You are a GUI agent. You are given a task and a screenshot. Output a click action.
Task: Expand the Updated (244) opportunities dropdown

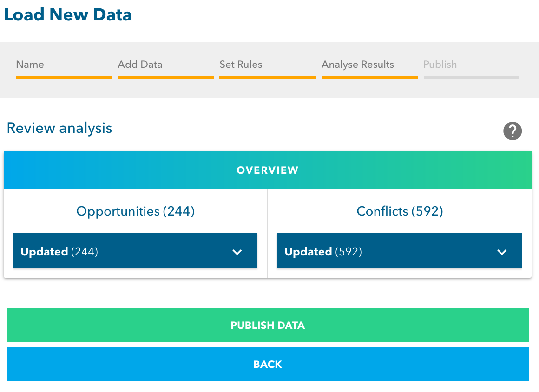135,251
